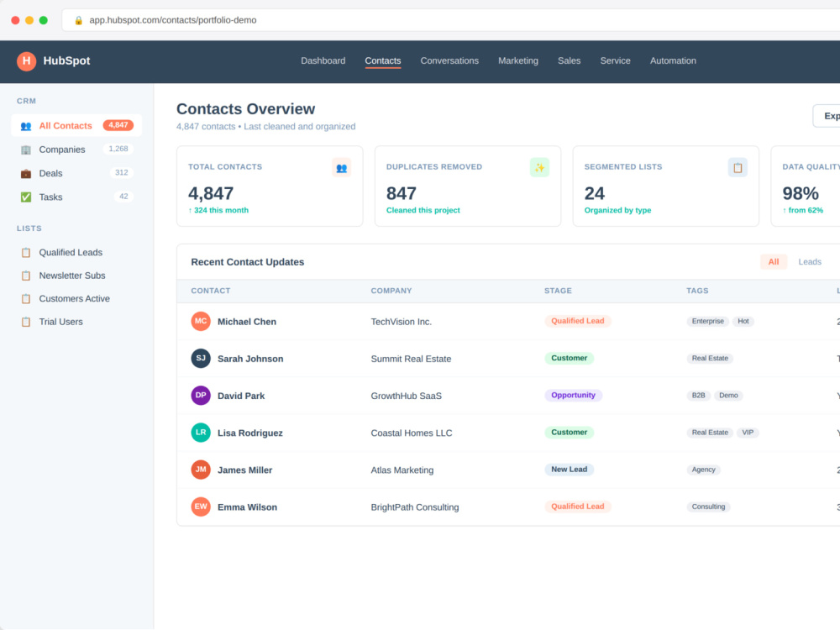Click the TechVision Inc. company cell

point(402,322)
